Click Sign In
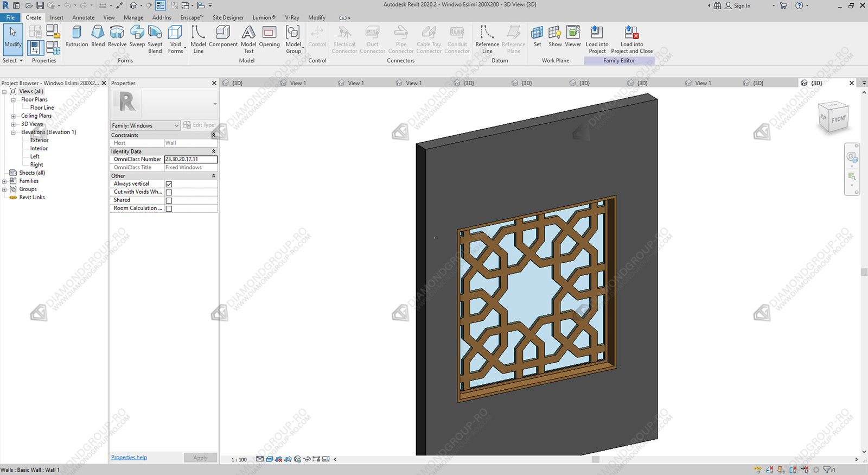This screenshot has height=475, width=868. click(x=738, y=5)
